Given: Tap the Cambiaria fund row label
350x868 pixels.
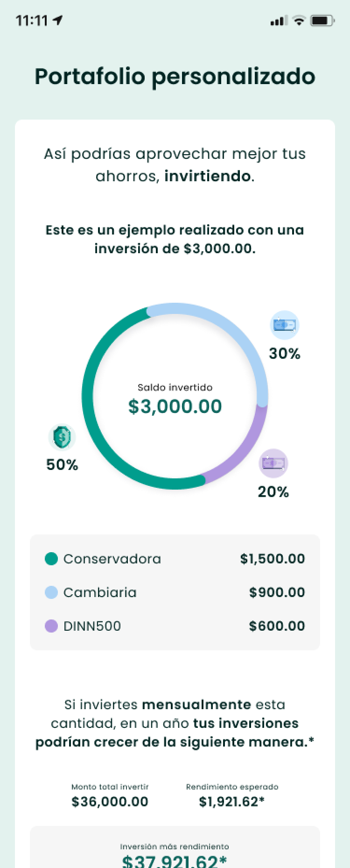Looking at the screenshot, I should 100,592.
